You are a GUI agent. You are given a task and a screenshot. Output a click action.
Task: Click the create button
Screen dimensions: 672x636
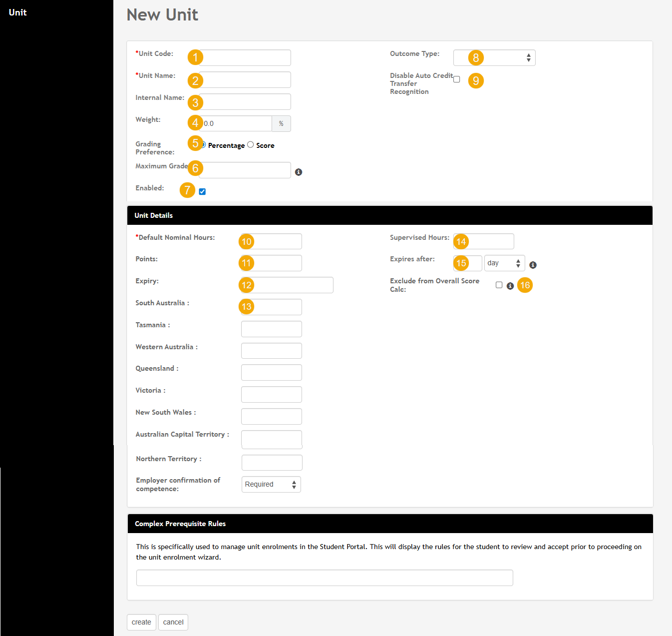(141, 622)
